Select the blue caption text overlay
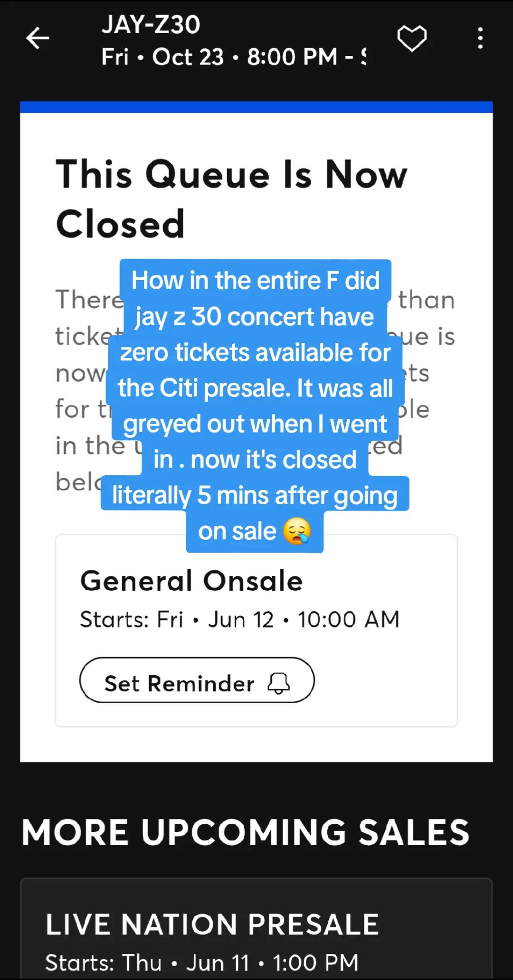The height and width of the screenshot is (980, 513). pos(255,405)
